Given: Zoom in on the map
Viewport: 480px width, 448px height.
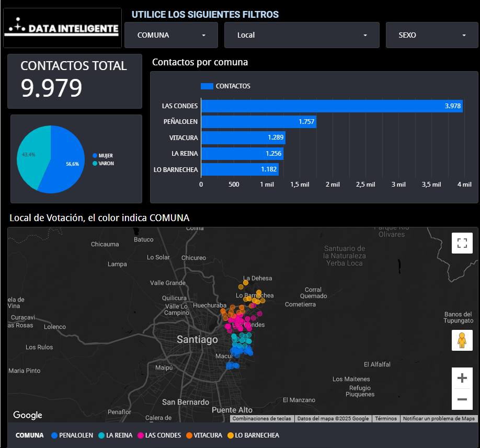Looking at the screenshot, I should [x=462, y=378].
